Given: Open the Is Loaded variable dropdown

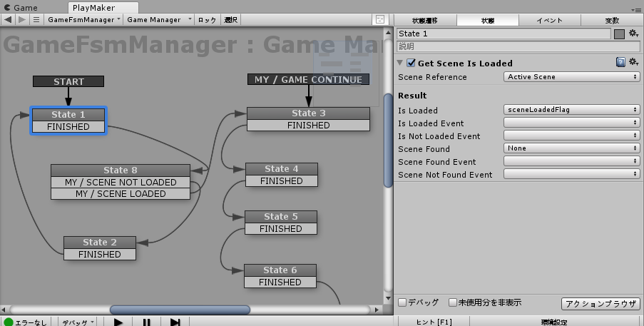Looking at the screenshot, I should (572, 110).
